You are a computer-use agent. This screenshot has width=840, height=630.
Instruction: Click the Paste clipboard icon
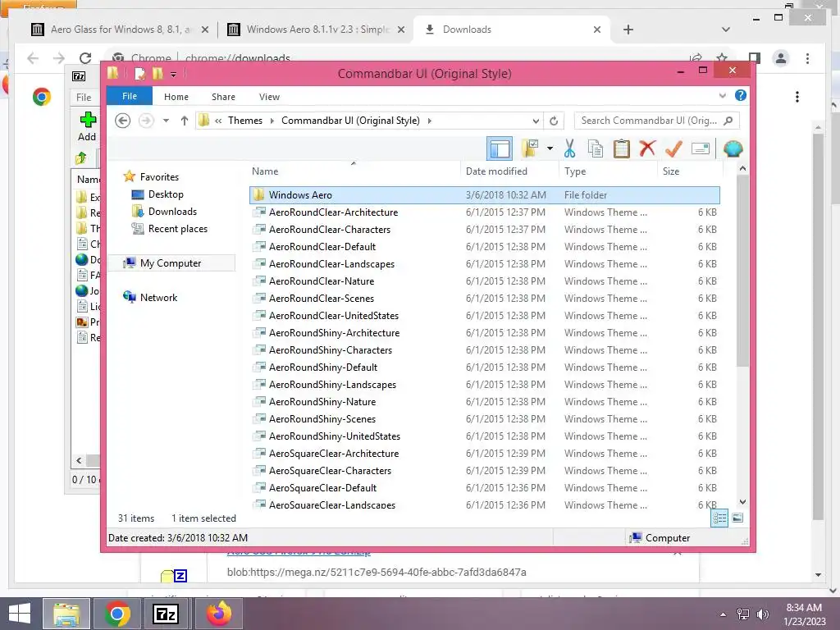(622, 148)
